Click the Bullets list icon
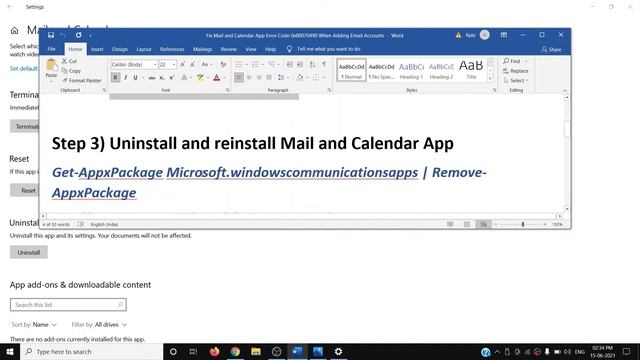 [x=239, y=64]
